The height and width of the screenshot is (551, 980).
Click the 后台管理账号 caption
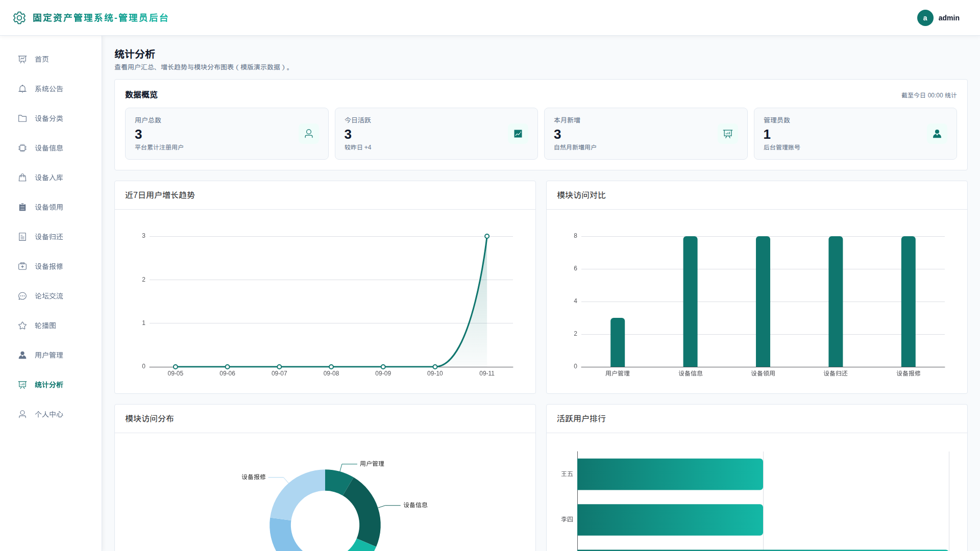[782, 147]
